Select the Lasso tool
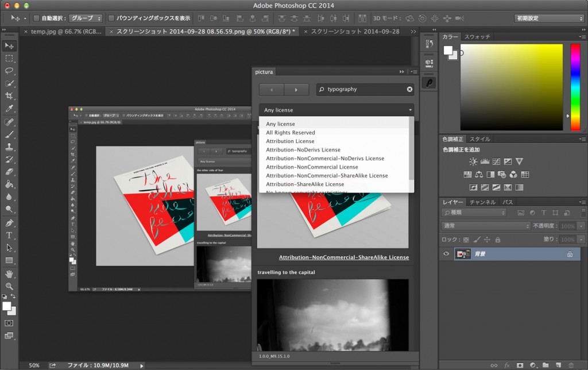This screenshot has height=370, width=588. click(9, 71)
